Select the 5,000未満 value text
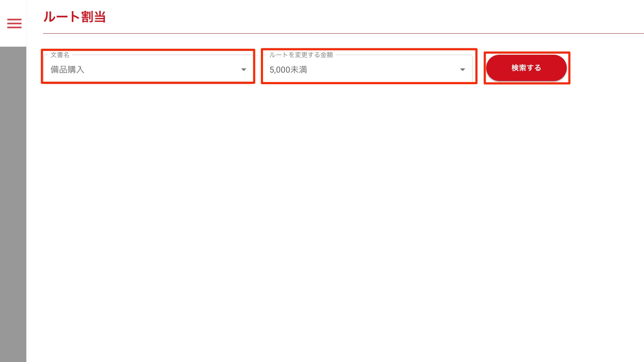The height and width of the screenshot is (362, 644). pyautogui.click(x=288, y=70)
